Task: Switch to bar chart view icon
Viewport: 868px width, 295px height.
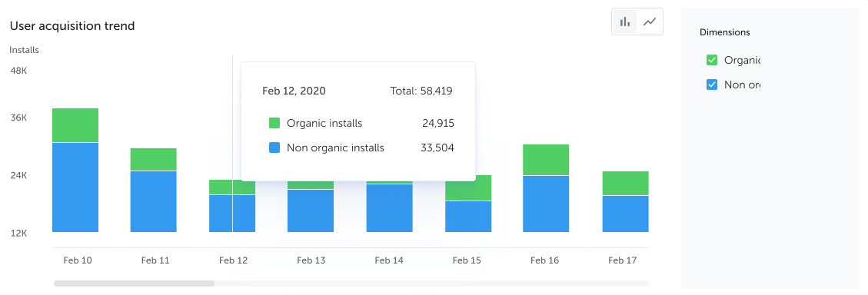Action: 625,22
